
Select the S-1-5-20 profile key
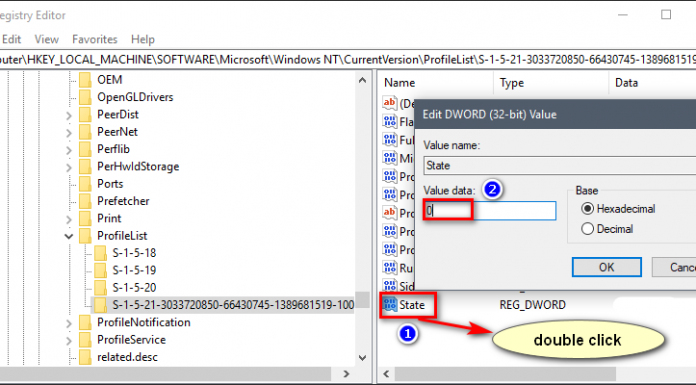click(x=134, y=287)
